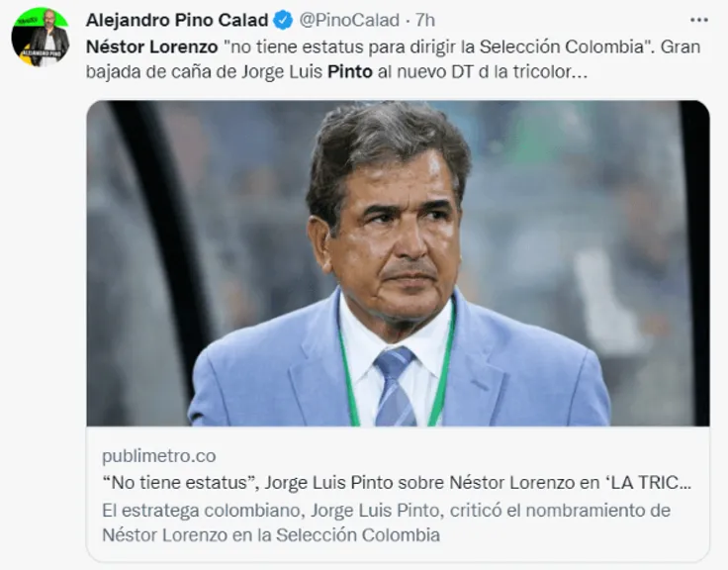This screenshot has height=570, width=728.
Task: Click the 7h tweet timestamp
Action: [x=424, y=20]
